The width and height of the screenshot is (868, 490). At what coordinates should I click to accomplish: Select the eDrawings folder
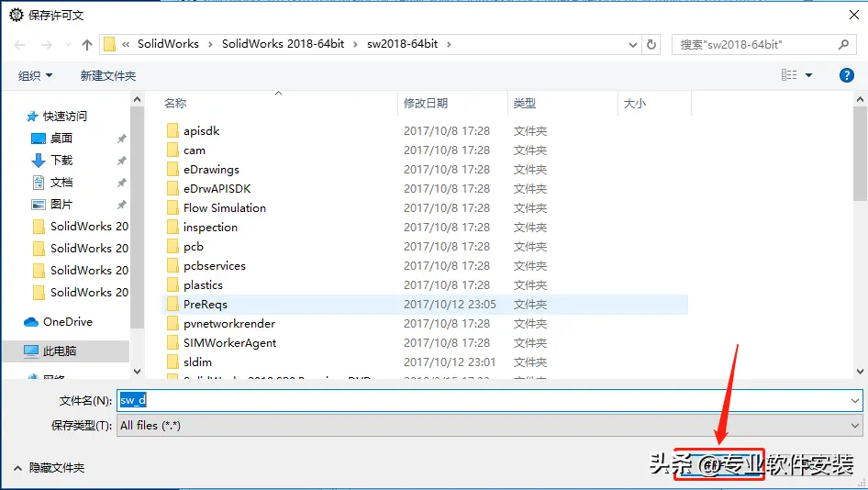click(211, 170)
